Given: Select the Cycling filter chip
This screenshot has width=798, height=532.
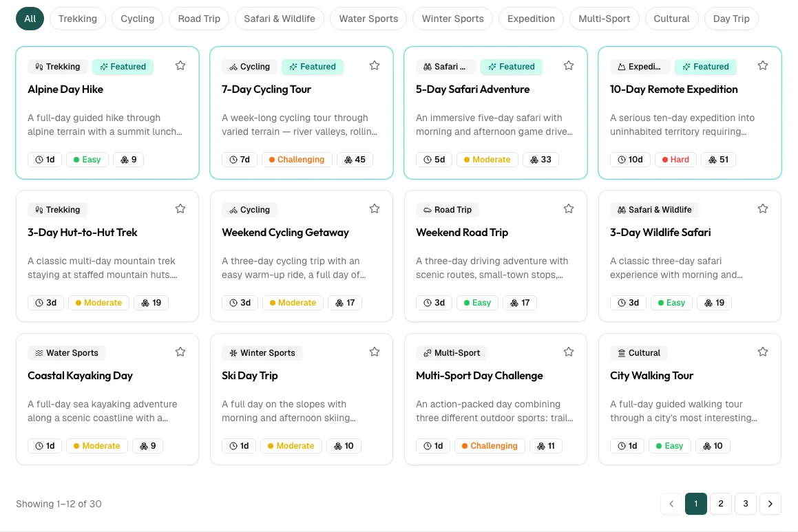Looking at the screenshot, I should point(137,19).
